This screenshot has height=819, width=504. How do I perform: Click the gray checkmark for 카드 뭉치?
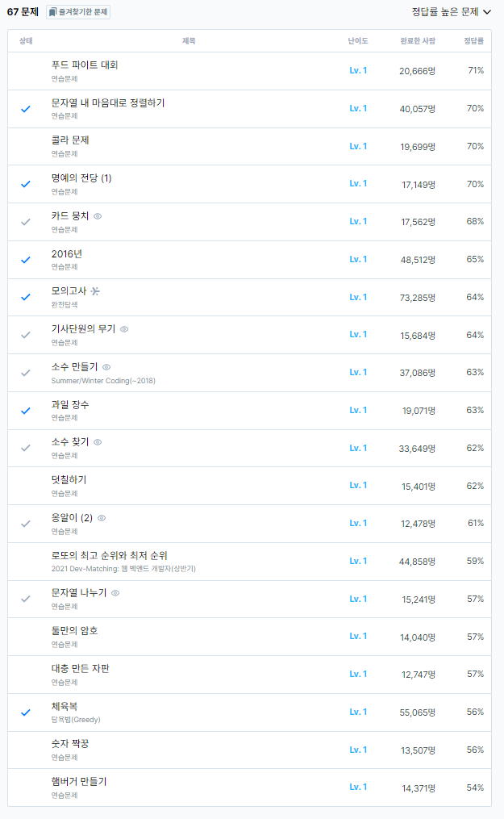[26, 222]
